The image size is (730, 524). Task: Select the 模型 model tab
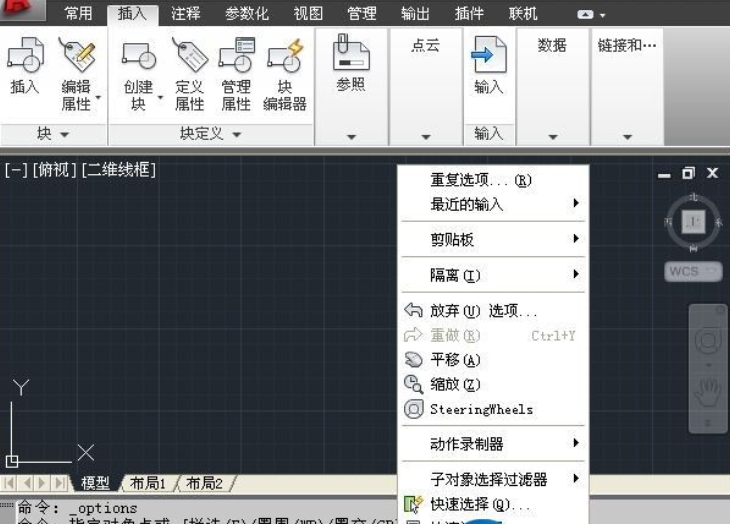click(x=96, y=483)
